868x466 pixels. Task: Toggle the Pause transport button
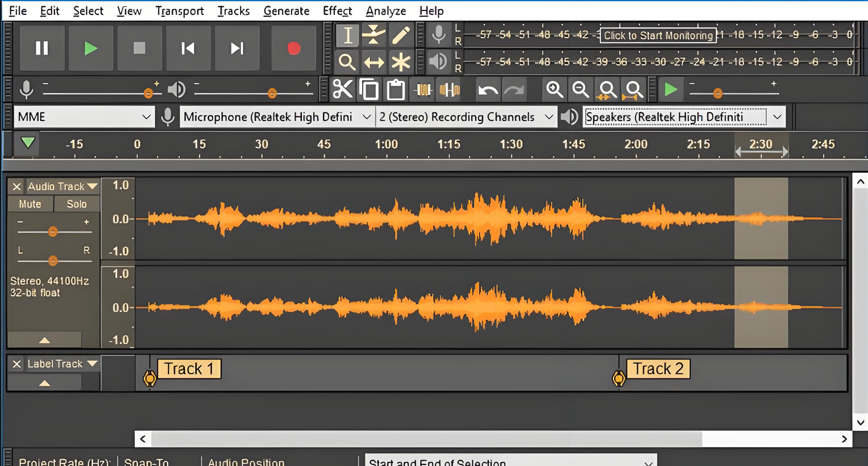42,49
